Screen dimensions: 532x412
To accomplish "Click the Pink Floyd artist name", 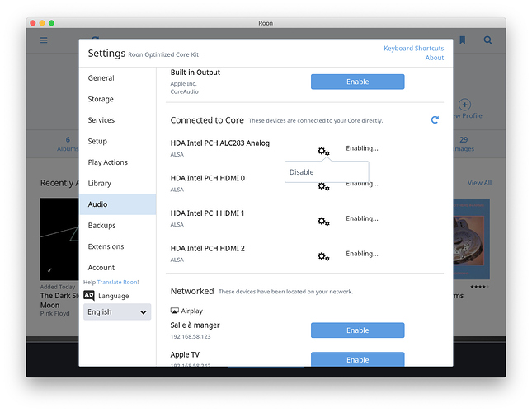I will pyautogui.click(x=55, y=313).
